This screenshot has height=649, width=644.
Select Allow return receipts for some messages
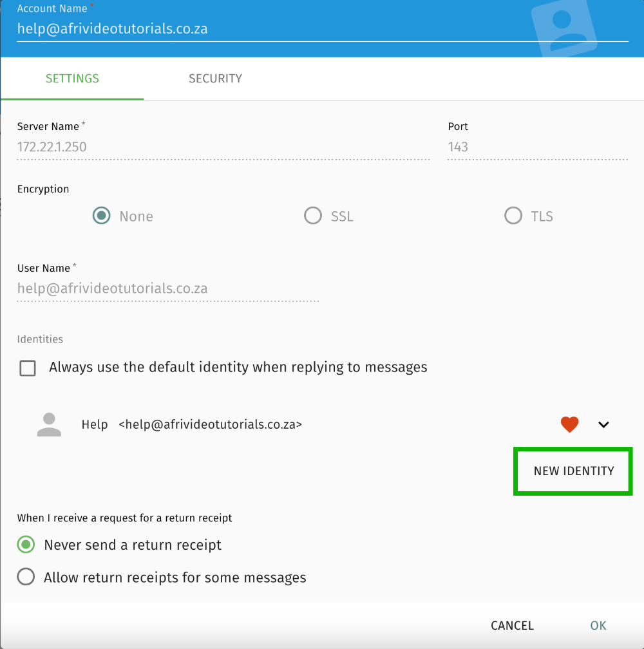(x=26, y=577)
